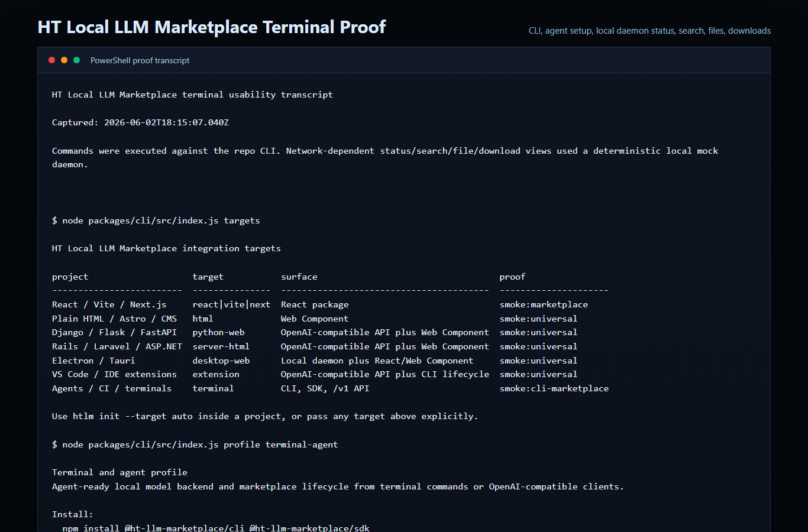
Task: Click the 'surface' column header
Action: pos(299,277)
